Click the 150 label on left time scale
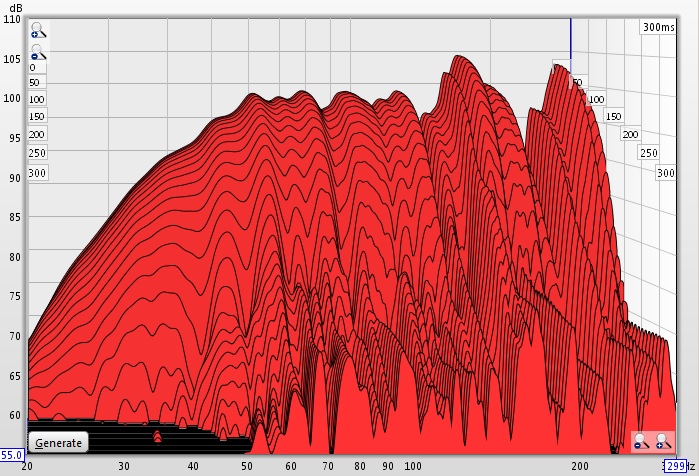699x476 pixels. 36,117
